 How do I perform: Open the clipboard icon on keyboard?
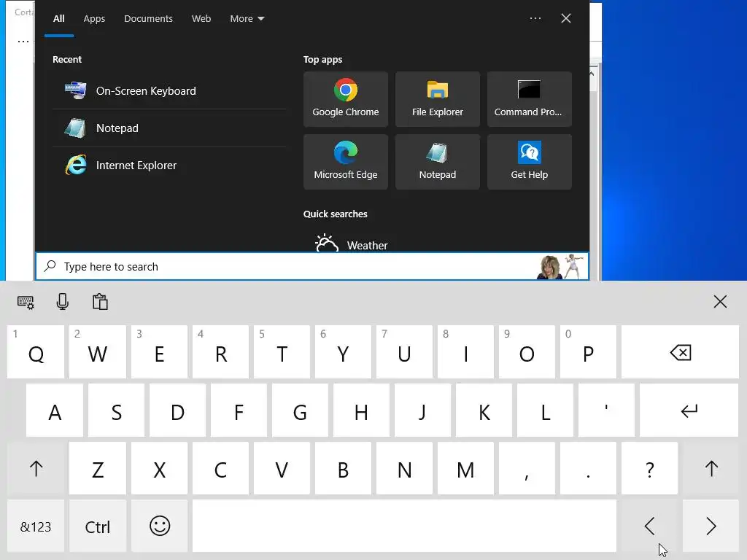click(x=100, y=302)
